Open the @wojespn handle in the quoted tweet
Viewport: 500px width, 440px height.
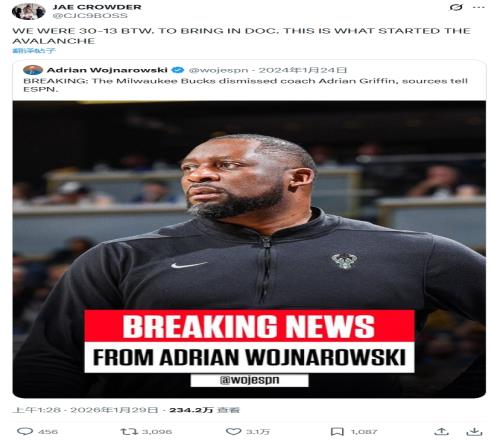(218, 70)
